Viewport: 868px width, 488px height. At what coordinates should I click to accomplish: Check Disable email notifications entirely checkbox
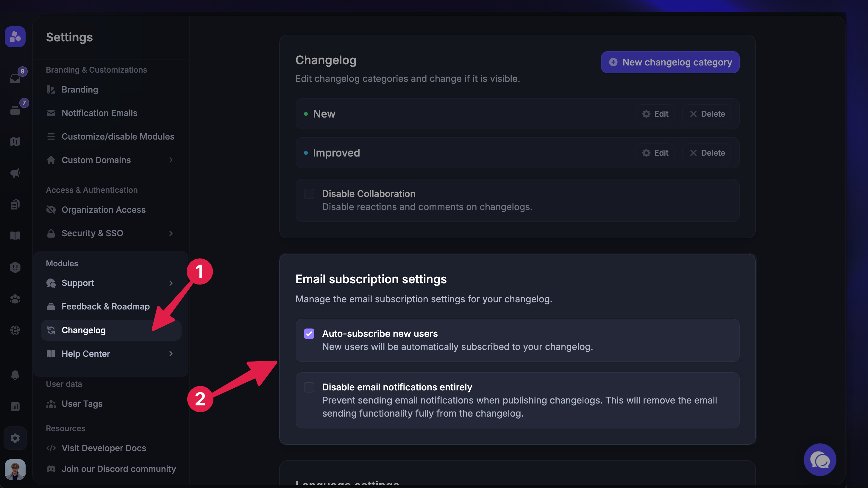(309, 387)
